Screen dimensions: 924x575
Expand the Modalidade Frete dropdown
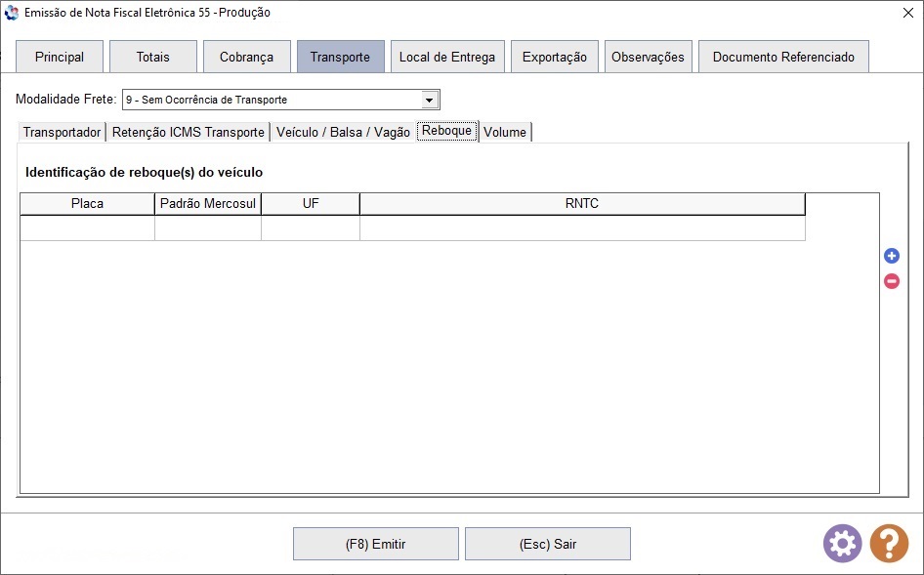(429, 100)
